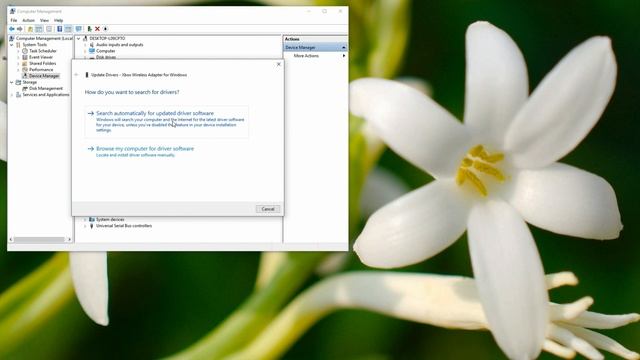This screenshot has width=640, height=360.
Task: Click the Storage icon in tree
Action: (18, 82)
